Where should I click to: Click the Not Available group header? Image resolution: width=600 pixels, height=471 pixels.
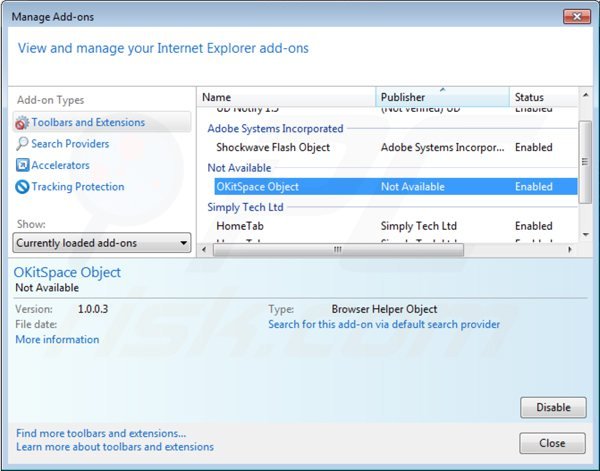click(239, 168)
